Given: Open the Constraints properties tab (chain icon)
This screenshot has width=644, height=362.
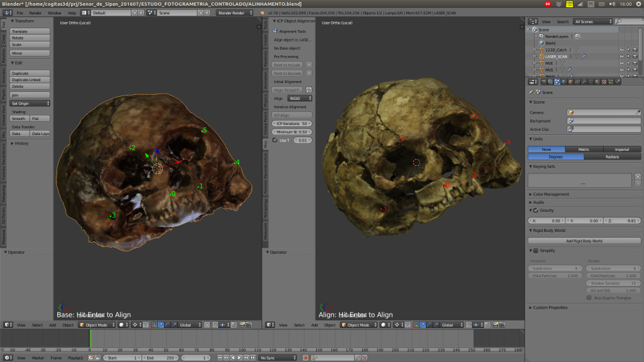Looking at the screenshot, I should 577,82.
